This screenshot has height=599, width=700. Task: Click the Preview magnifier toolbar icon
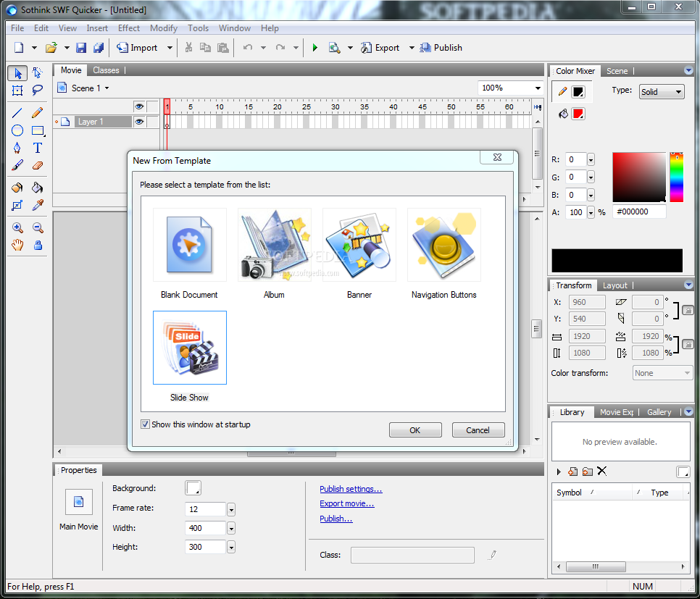click(x=334, y=48)
